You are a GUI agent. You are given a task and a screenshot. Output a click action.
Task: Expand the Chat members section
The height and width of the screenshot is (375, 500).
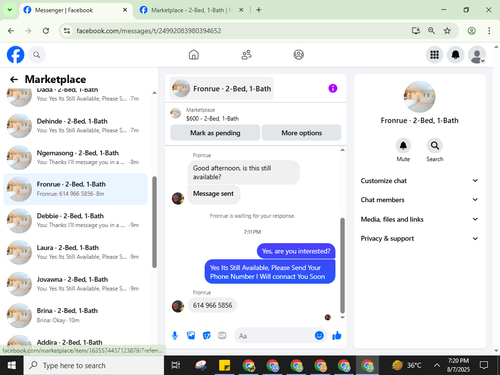(419, 200)
